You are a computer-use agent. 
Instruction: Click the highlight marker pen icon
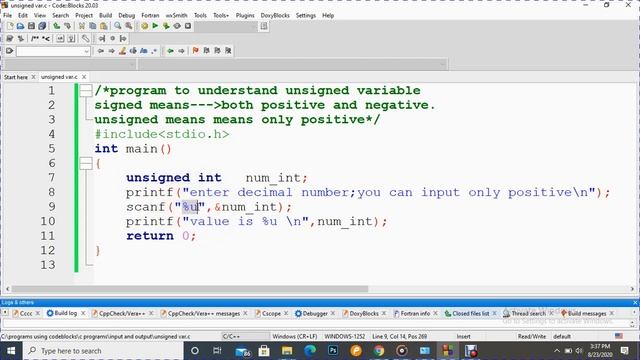122,51
